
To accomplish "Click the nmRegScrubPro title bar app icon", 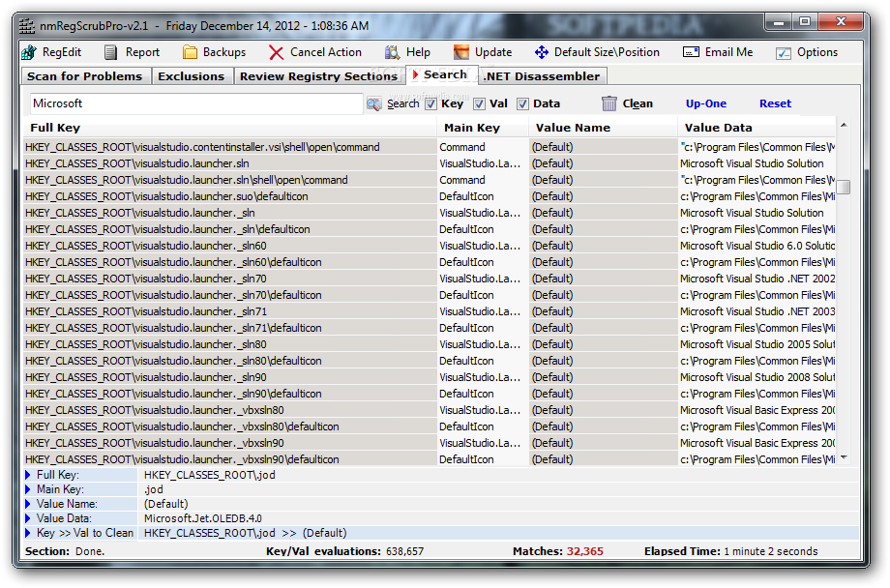I will pyautogui.click(x=27, y=26).
